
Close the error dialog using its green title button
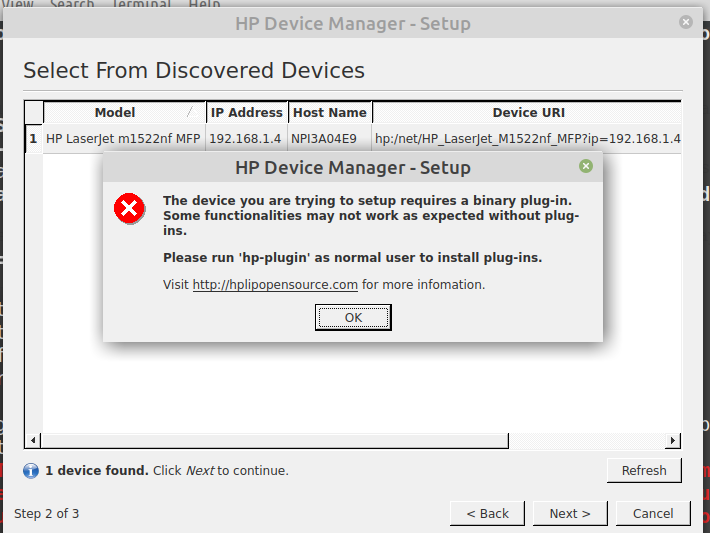(586, 166)
